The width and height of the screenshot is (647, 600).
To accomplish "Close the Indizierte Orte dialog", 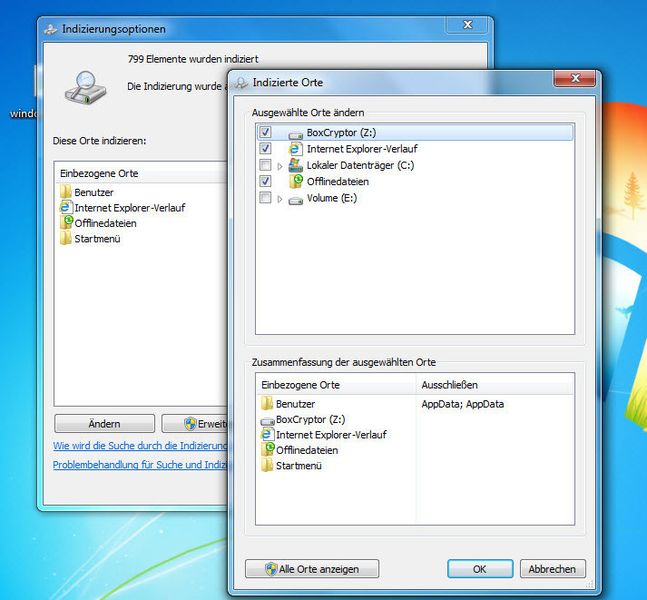I will pos(575,78).
